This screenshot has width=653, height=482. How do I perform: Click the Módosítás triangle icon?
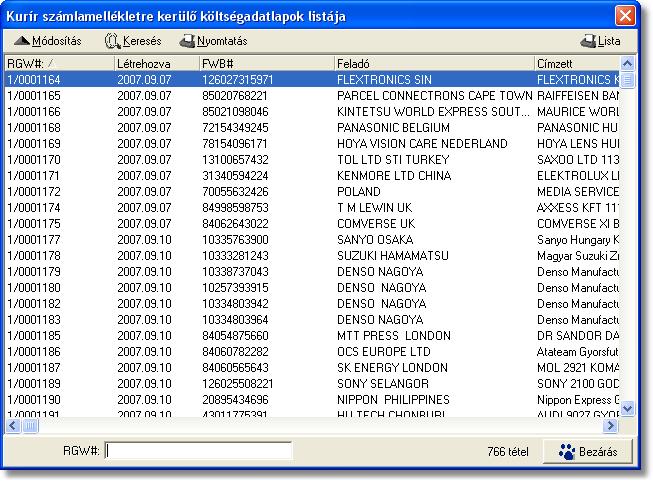[22, 41]
